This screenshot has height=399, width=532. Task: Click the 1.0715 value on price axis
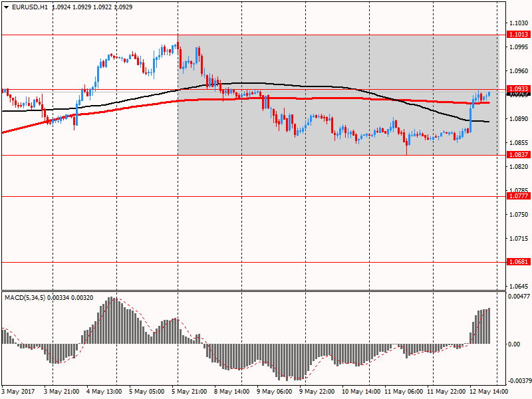[x=519, y=239]
